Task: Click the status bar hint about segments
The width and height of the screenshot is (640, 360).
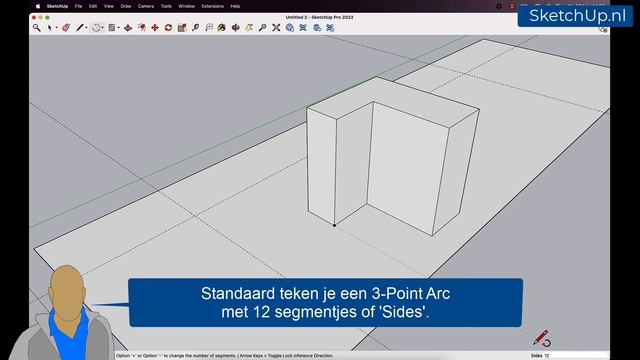Action: coord(225,356)
